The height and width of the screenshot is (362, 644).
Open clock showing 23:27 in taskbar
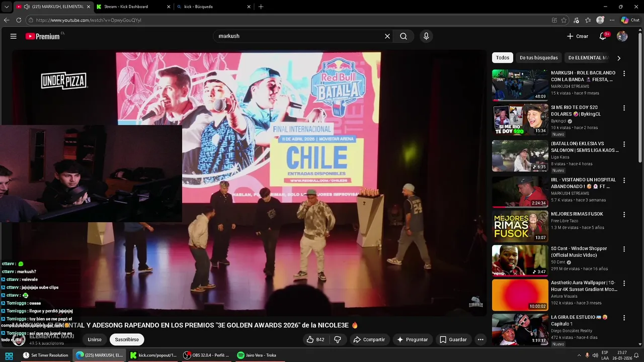(x=622, y=355)
